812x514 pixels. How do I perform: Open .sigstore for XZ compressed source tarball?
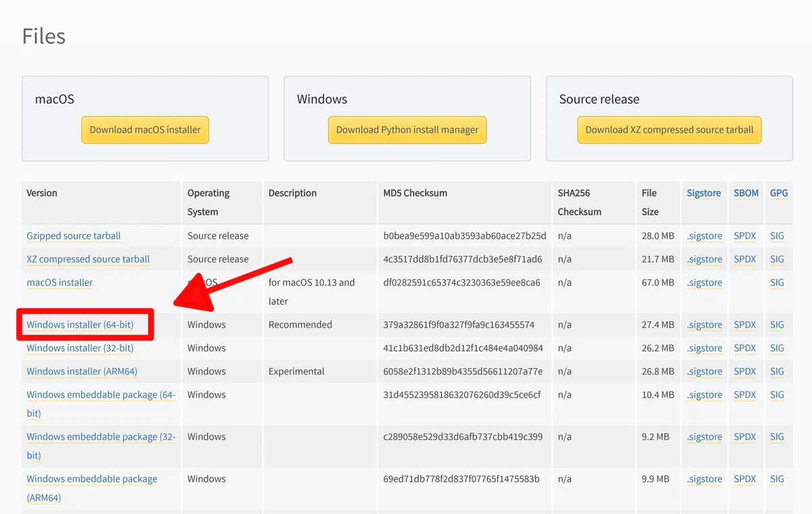(x=704, y=259)
